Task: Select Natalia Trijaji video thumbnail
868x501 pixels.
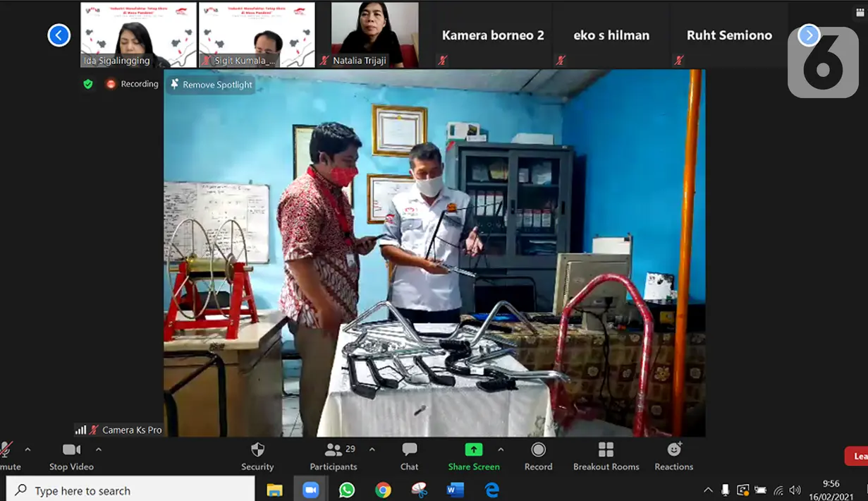Action: 374,35
